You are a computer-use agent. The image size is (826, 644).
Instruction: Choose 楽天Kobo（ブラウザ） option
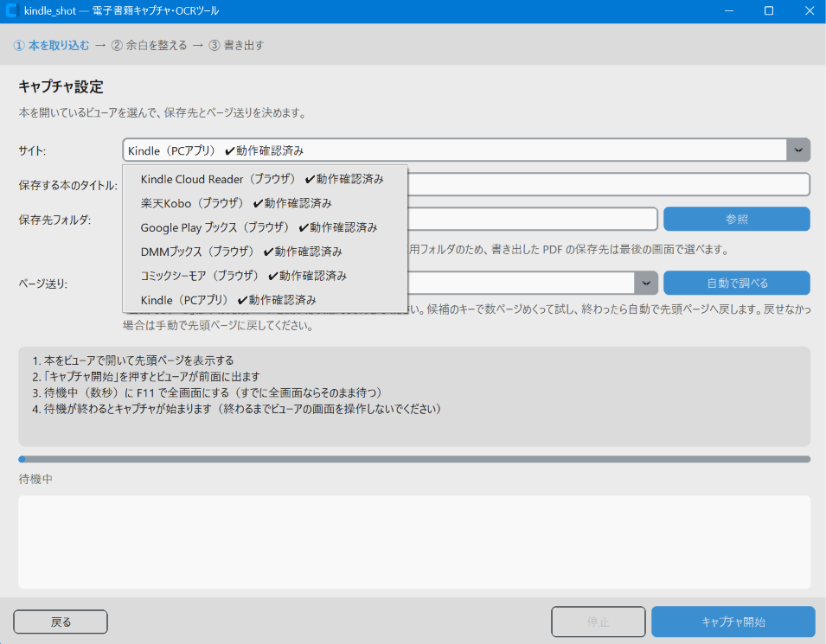pyautogui.click(x=265, y=203)
